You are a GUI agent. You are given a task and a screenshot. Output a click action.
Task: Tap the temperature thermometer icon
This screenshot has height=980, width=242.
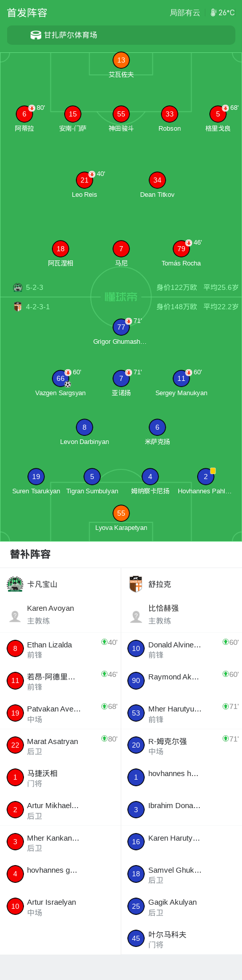[x=213, y=13]
